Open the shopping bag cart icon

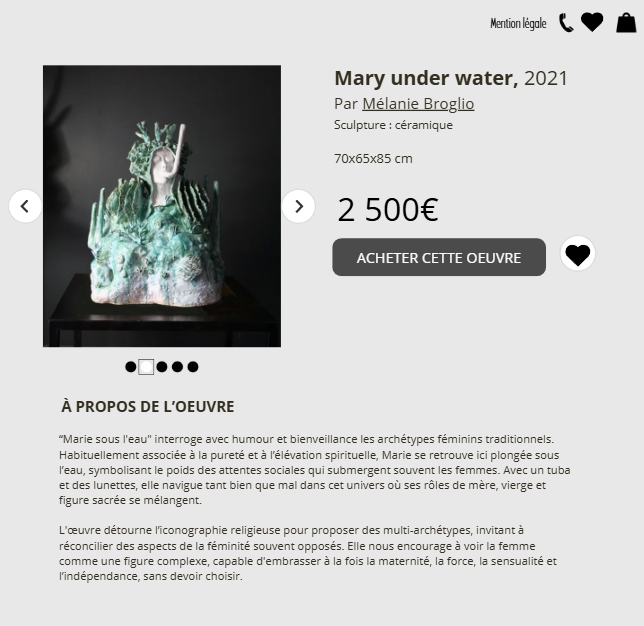[x=626, y=23]
